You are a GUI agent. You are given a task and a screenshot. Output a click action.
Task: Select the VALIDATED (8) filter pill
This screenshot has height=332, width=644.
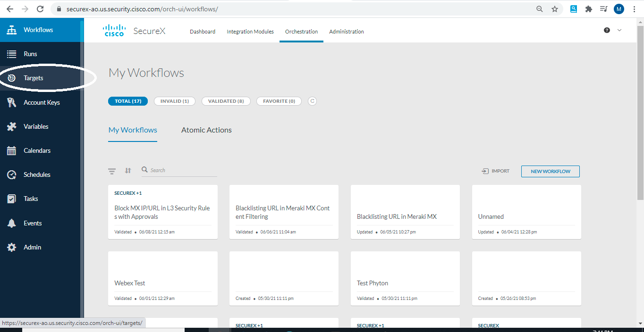tap(226, 101)
